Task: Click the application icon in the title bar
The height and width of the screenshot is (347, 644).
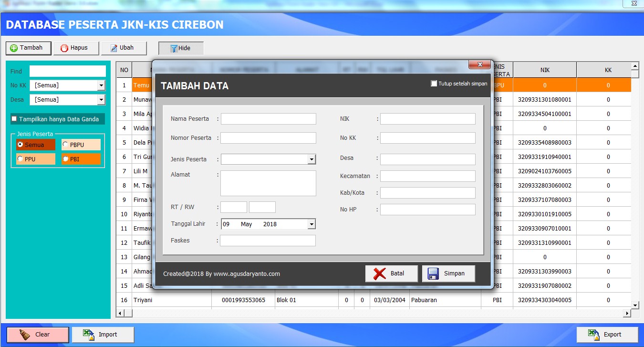Action: [5, 3]
